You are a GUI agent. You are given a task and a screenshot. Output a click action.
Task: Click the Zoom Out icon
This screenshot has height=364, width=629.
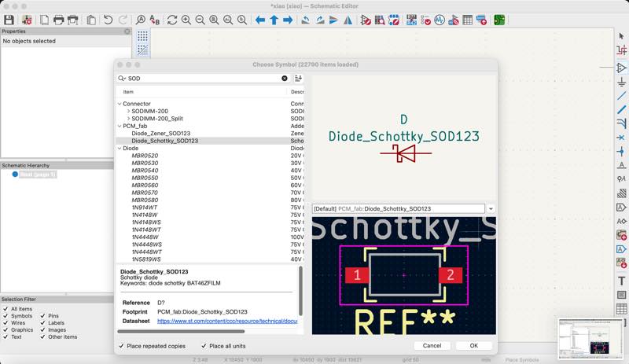tap(200, 20)
